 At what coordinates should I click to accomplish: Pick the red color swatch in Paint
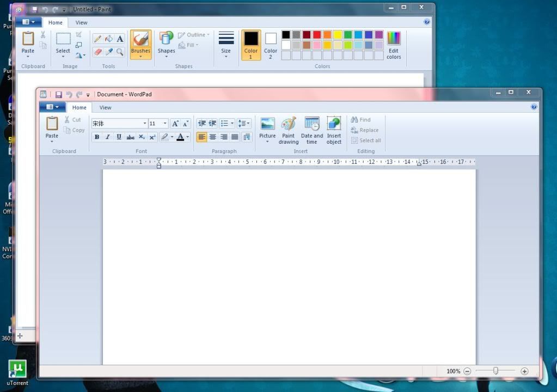[x=317, y=35]
